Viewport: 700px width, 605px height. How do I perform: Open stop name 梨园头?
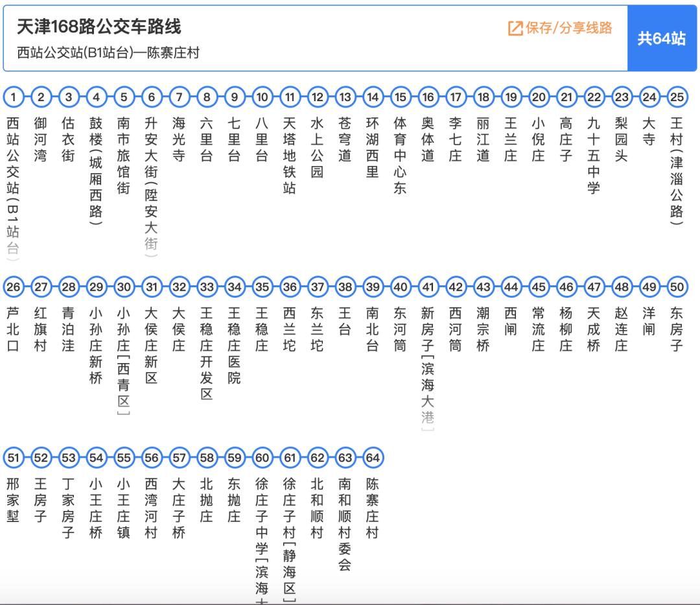tap(622, 139)
